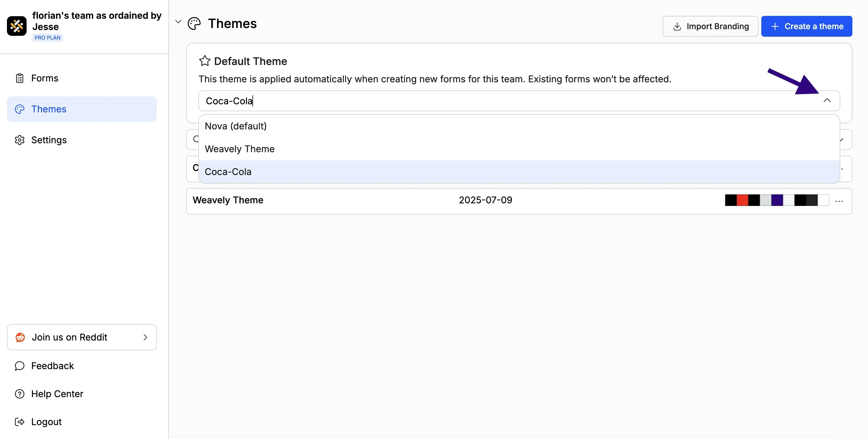Click the team logo icon top left

(x=16, y=26)
